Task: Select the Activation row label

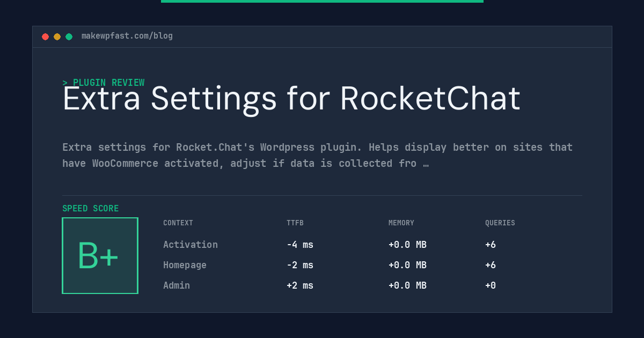Action: 191,245
